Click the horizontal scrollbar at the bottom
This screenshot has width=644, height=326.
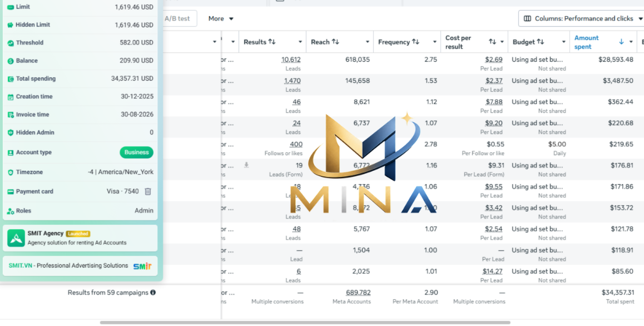pos(305,323)
